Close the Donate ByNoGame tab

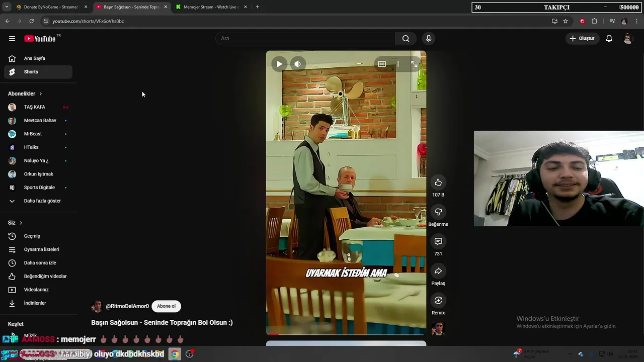point(86,7)
